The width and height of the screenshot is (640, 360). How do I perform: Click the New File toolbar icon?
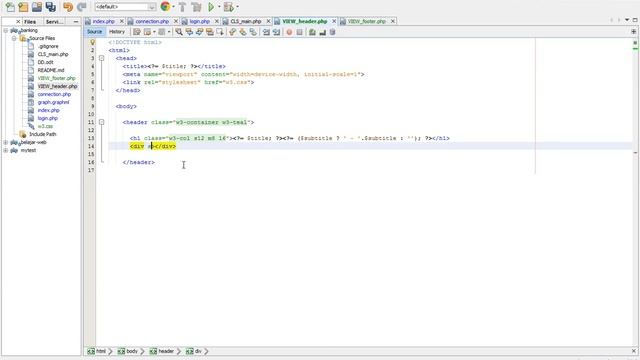point(10,7)
